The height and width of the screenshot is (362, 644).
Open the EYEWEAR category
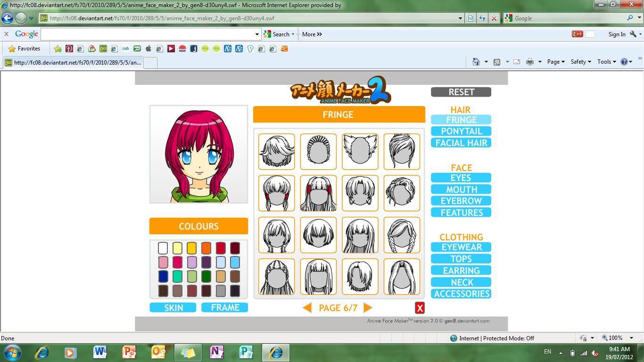pos(461,247)
